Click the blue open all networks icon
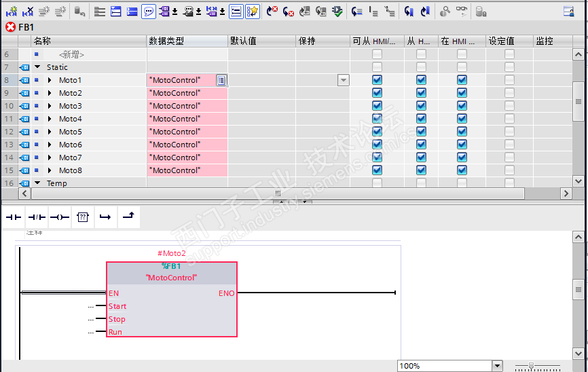588x372 pixels. pos(116,12)
